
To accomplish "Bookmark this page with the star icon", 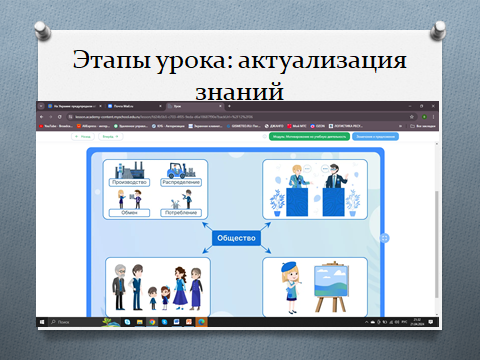I will [x=412, y=117].
